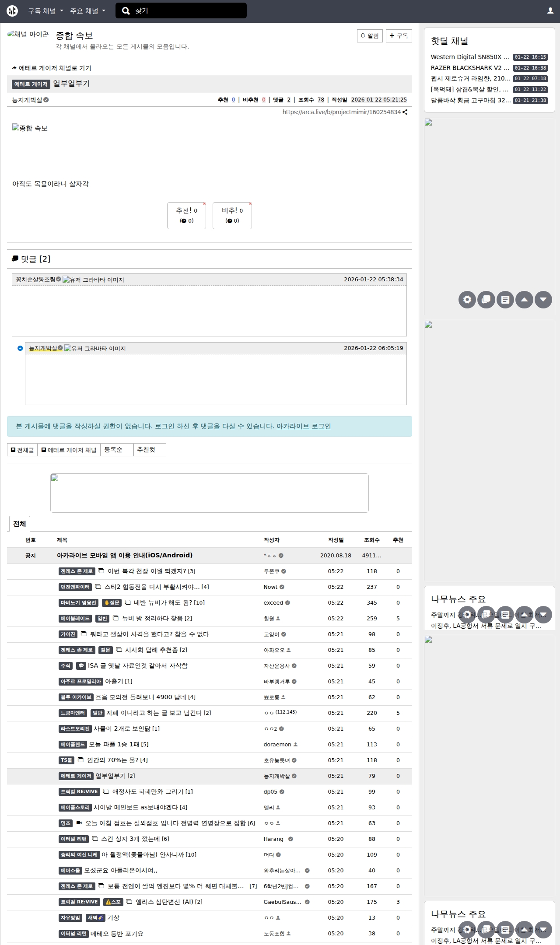Open the topmost floating gear settings button
This screenshot has height=945, width=560.
[467, 300]
